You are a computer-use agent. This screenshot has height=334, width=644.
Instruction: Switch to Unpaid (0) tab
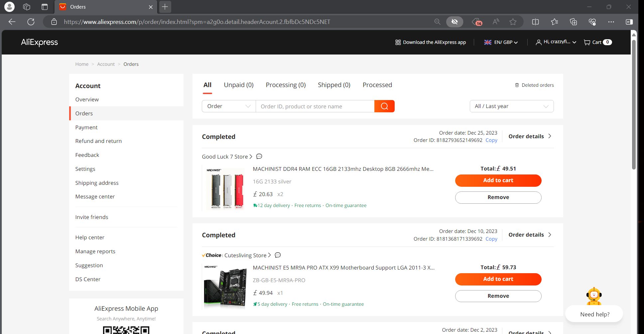pos(238,85)
